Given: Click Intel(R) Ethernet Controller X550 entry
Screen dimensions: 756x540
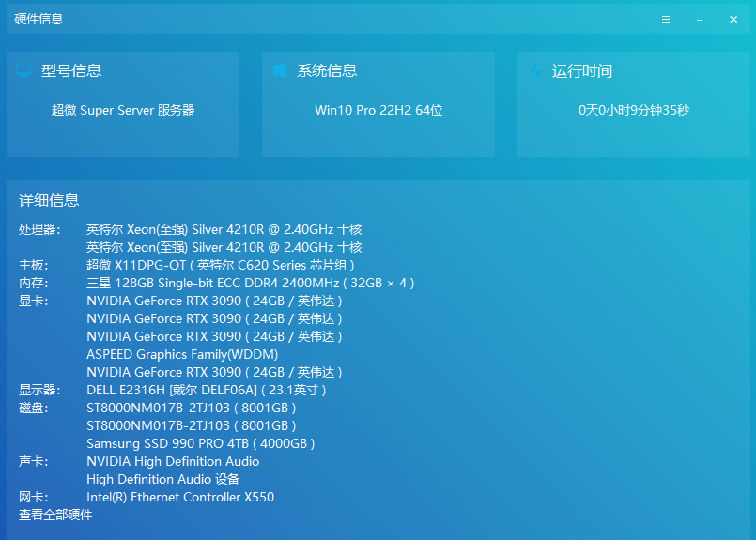Looking at the screenshot, I should [180, 497].
